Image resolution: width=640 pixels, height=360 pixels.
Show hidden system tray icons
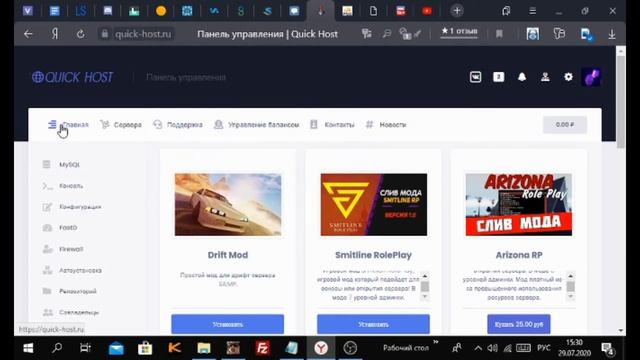coord(478,348)
